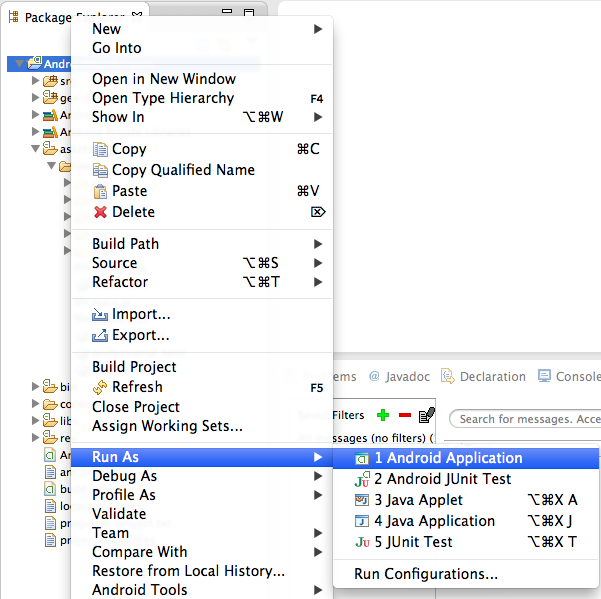This screenshot has height=599, width=601.
Task: Expand the libs folder node
Action: pyautogui.click(x=36, y=420)
